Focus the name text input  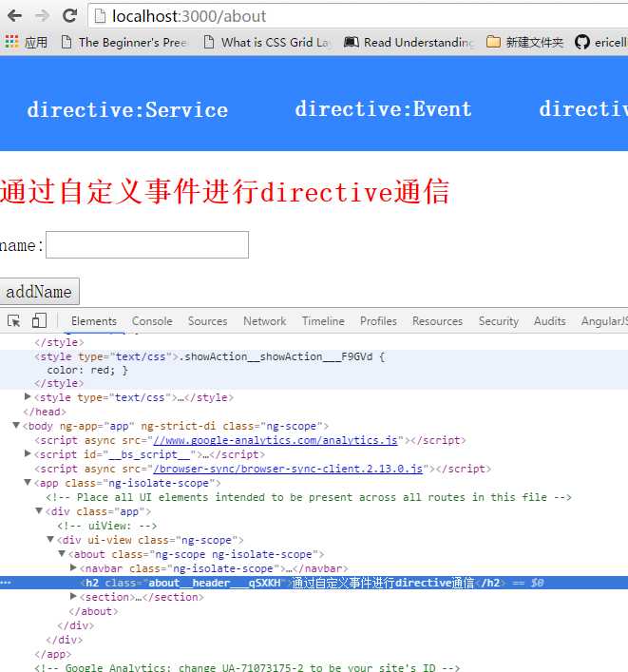(147, 244)
